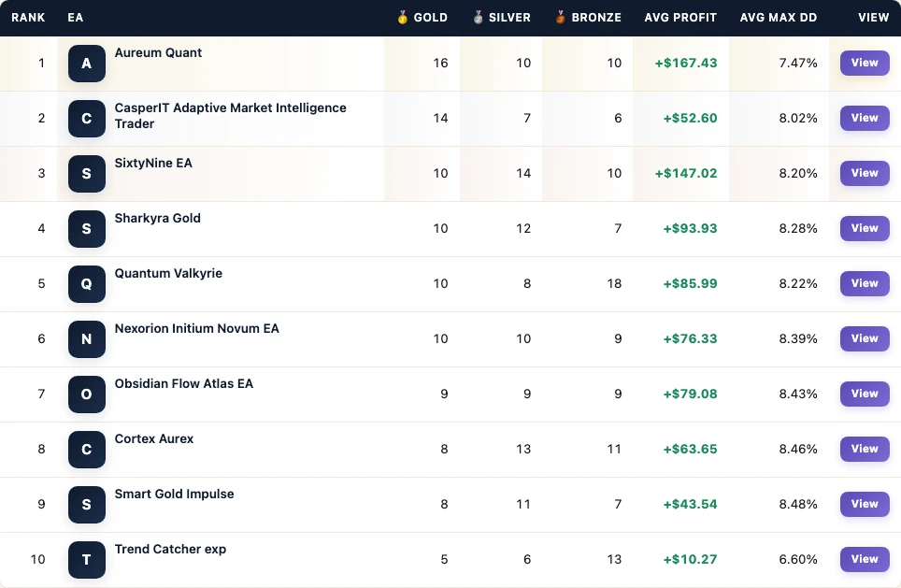Click the Smart Gold Impulse 'S' avatar

[x=87, y=505]
